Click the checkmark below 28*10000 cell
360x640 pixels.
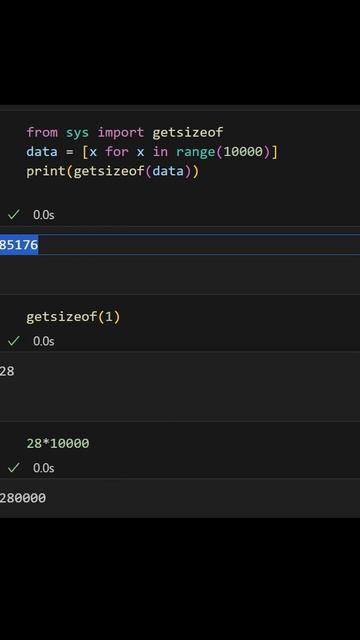13,467
